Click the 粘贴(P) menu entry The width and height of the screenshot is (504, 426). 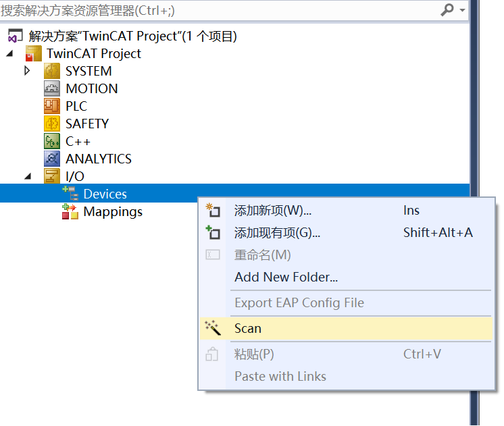click(x=346, y=354)
